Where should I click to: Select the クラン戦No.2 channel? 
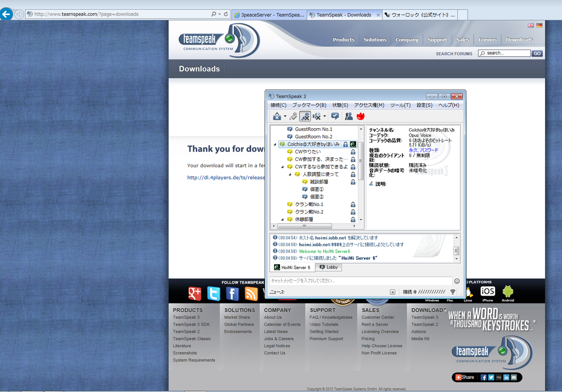tap(309, 212)
